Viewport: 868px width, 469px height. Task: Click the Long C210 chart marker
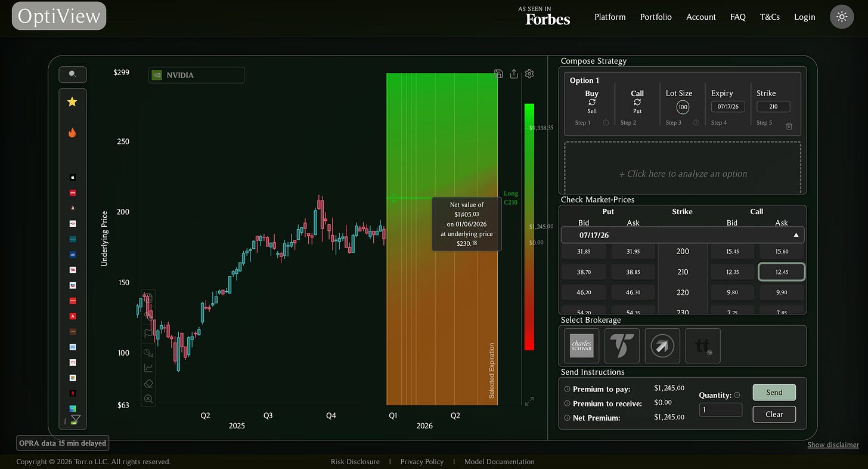click(511, 198)
